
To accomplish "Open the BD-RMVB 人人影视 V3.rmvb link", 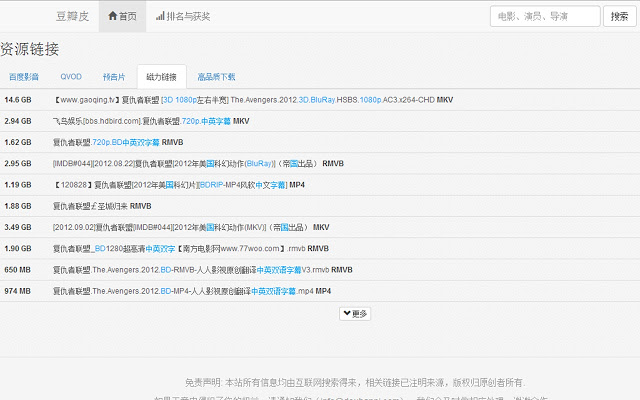I will click(203, 270).
